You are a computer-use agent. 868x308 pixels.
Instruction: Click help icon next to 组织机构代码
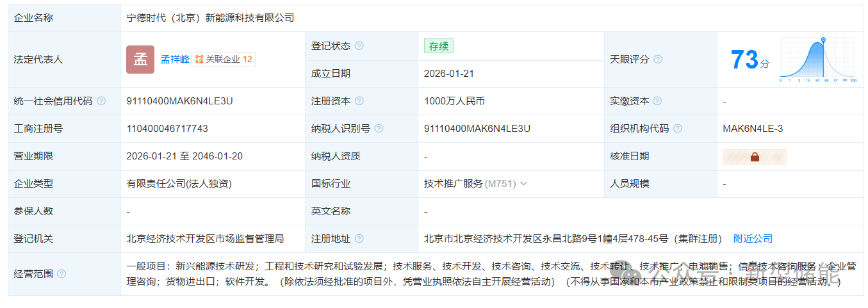(x=678, y=129)
